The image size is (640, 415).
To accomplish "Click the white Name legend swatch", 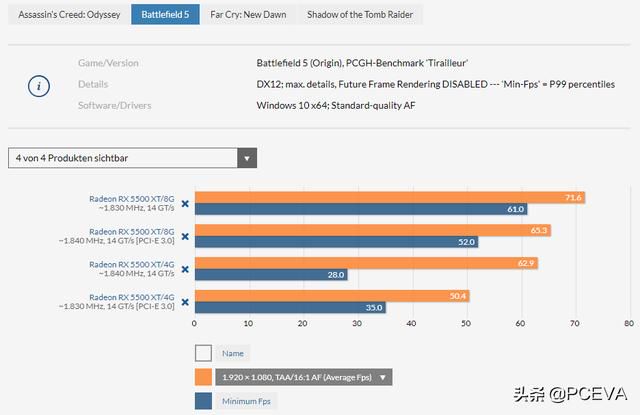I will tap(203, 353).
